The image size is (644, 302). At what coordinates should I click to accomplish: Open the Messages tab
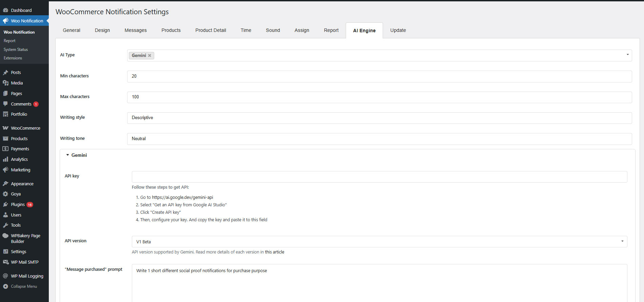click(x=136, y=30)
